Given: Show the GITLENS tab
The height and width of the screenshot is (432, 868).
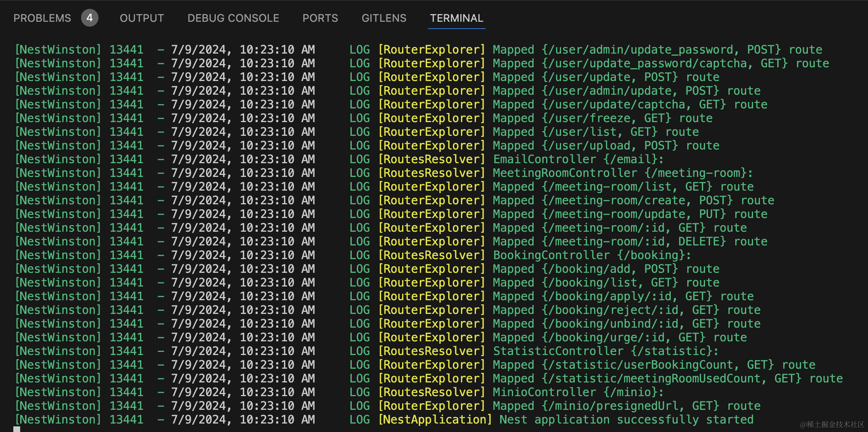Looking at the screenshot, I should (384, 18).
